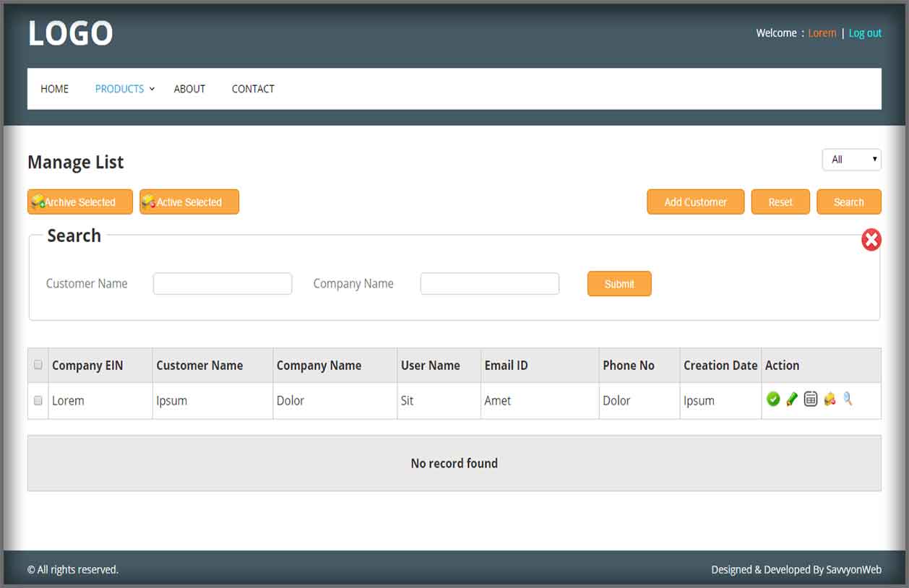Click the Reset button

point(780,202)
